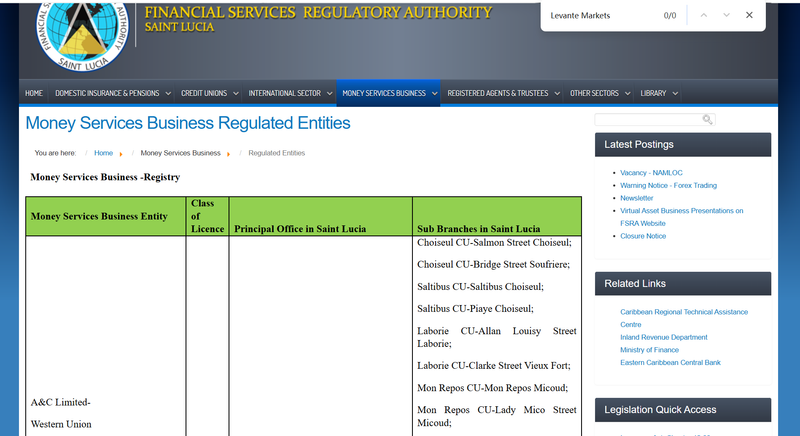Expand Library dropdown arrow
800x436 pixels.
(675, 93)
